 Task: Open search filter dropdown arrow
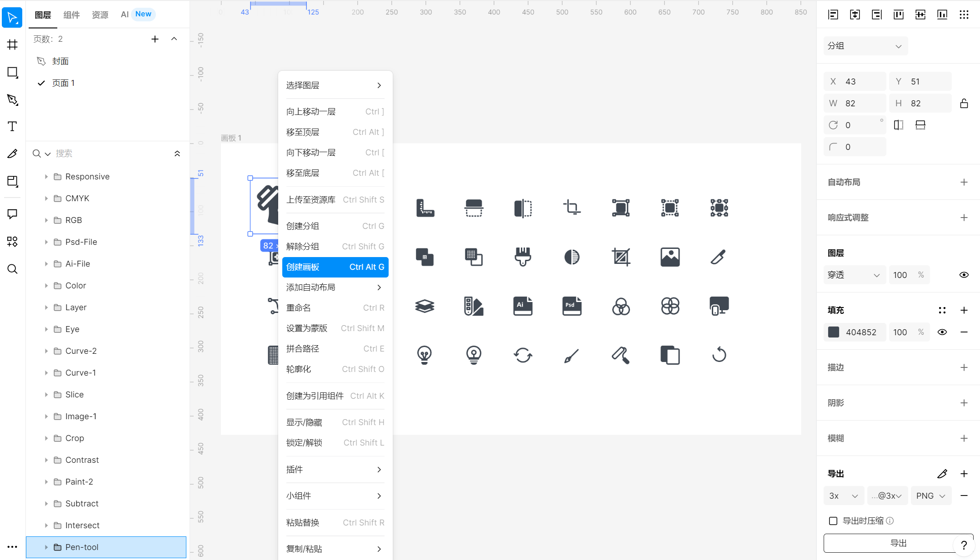[47, 154]
